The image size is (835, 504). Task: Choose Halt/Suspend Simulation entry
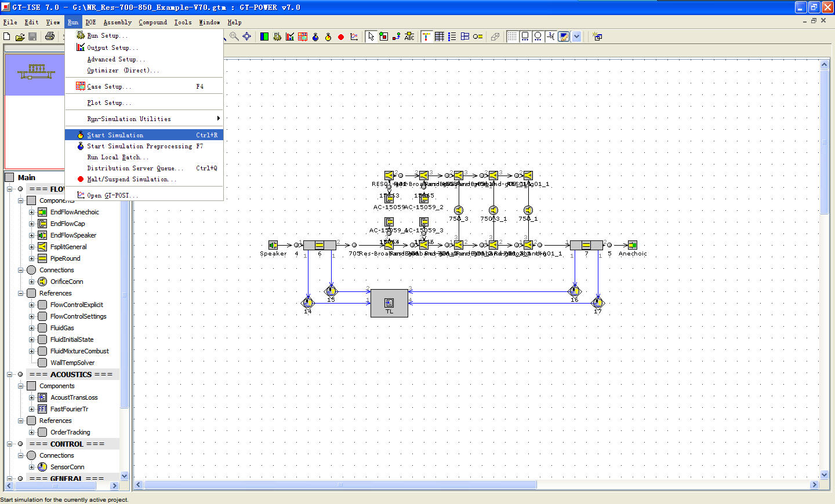(x=144, y=179)
